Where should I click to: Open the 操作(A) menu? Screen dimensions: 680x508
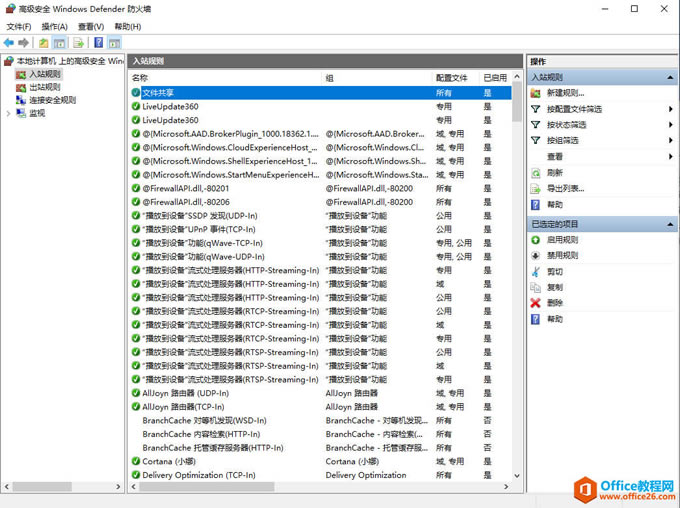[54, 26]
